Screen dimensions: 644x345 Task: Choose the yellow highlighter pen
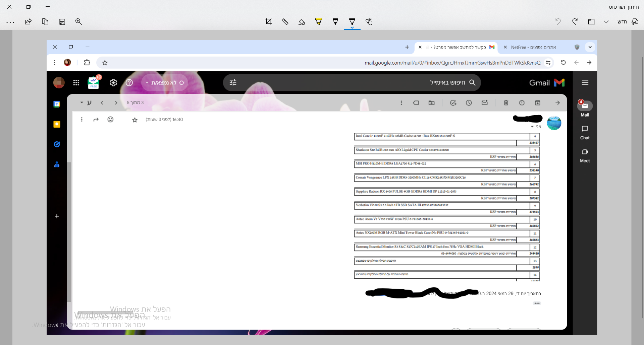click(x=319, y=22)
